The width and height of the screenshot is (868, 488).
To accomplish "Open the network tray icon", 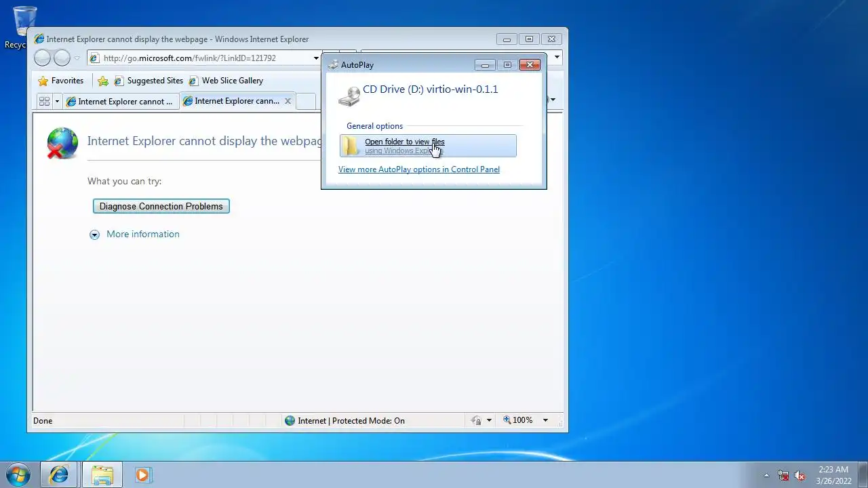I will pyautogui.click(x=783, y=475).
